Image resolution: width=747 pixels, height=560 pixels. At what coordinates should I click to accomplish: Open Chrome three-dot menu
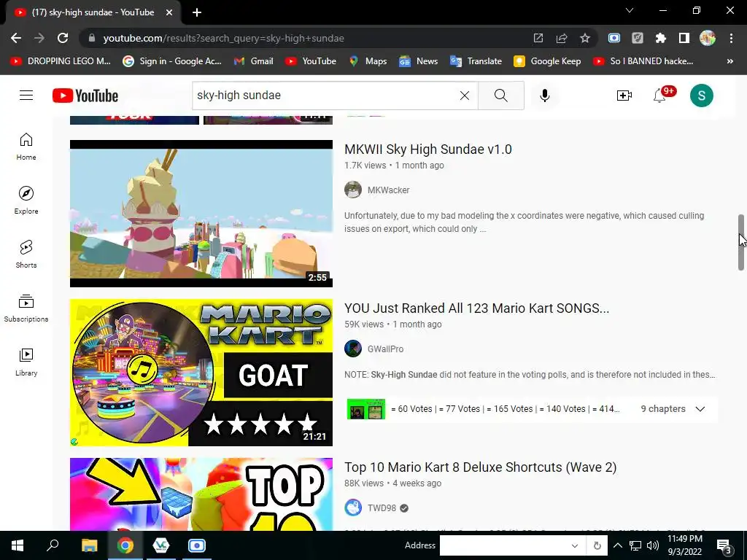point(731,38)
